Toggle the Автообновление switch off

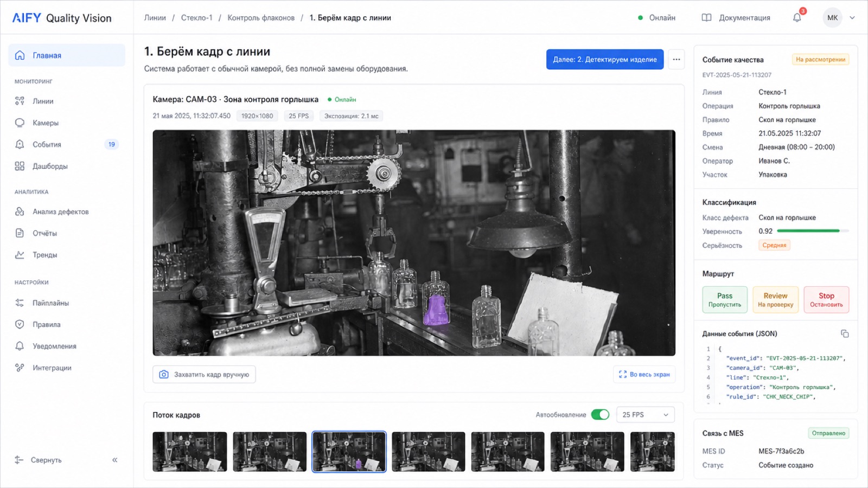(x=600, y=415)
